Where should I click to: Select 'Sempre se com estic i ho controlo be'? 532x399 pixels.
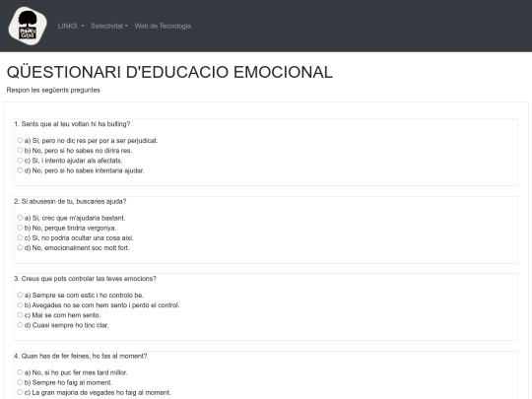click(20, 295)
